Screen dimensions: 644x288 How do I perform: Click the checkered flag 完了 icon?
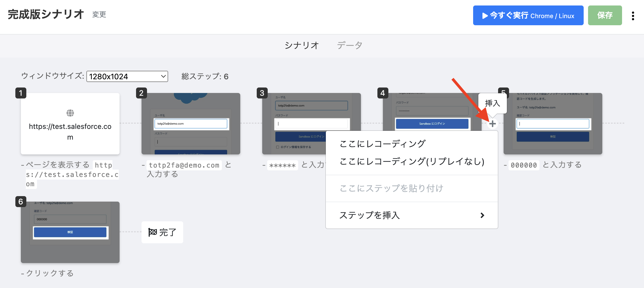tap(152, 232)
